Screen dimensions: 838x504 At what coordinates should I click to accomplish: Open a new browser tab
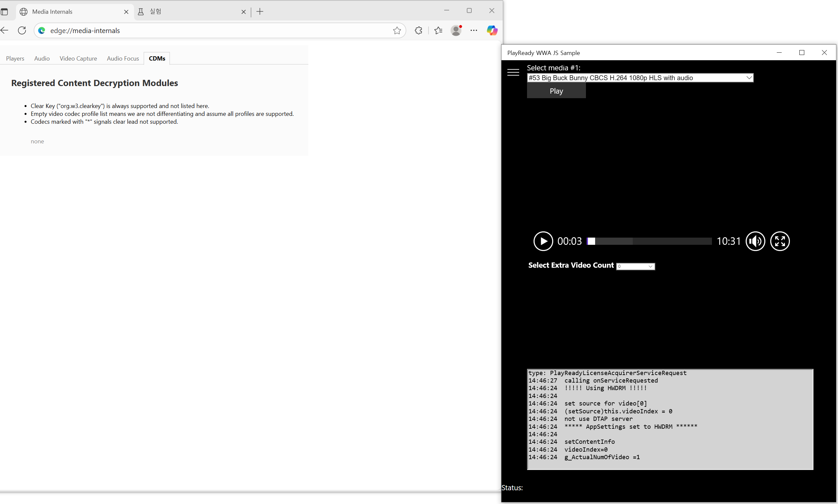click(x=260, y=11)
